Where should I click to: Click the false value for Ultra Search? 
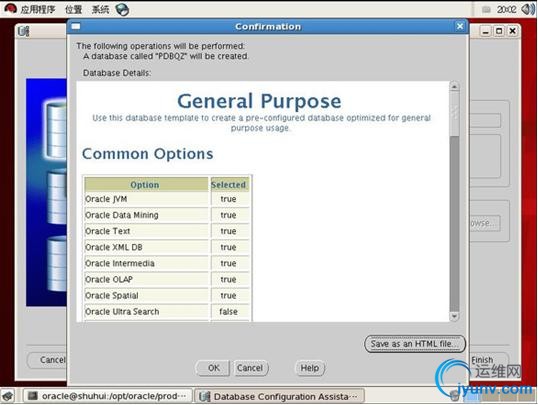click(x=229, y=312)
